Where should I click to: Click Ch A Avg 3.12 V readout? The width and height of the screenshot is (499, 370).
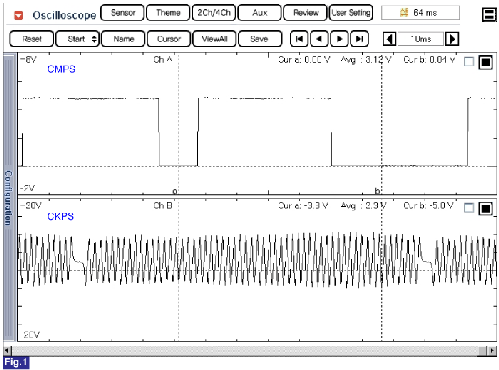(x=366, y=60)
